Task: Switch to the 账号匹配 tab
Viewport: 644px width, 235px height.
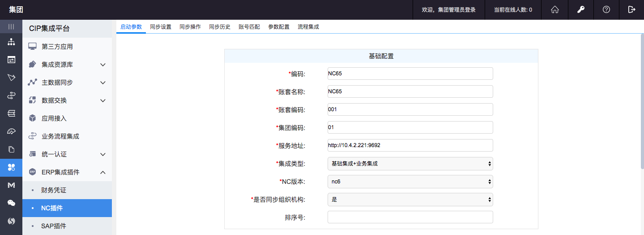Action: click(x=249, y=27)
